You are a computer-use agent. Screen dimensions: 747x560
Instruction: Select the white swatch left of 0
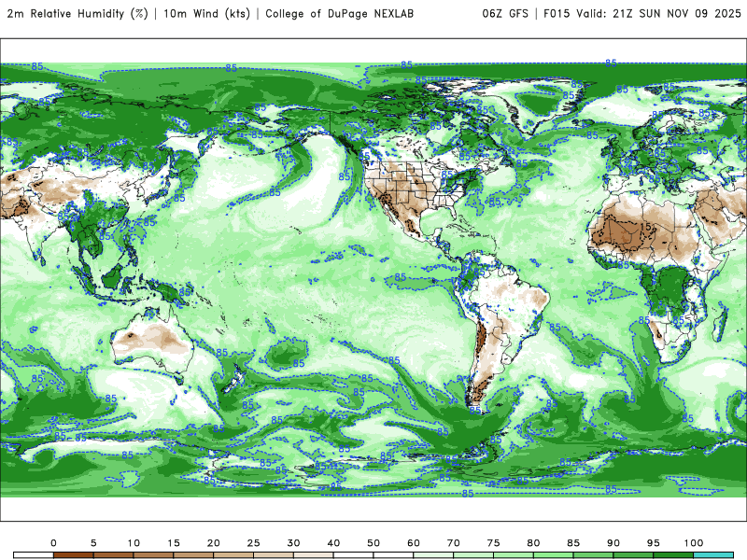pos(34,555)
